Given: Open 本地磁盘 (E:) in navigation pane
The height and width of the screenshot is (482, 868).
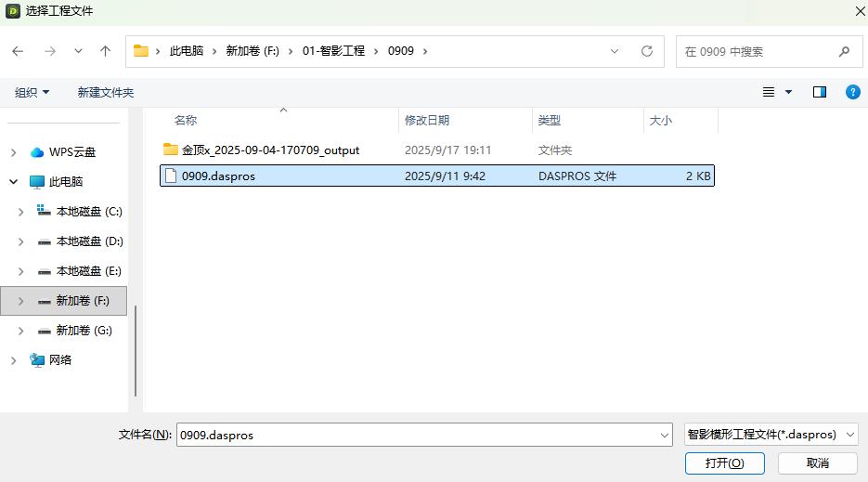Looking at the screenshot, I should point(88,271).
